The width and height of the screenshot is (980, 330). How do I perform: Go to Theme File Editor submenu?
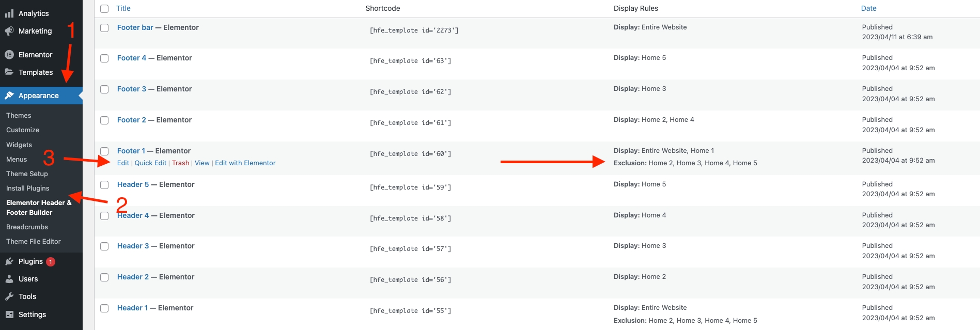[x=34, y=241]
